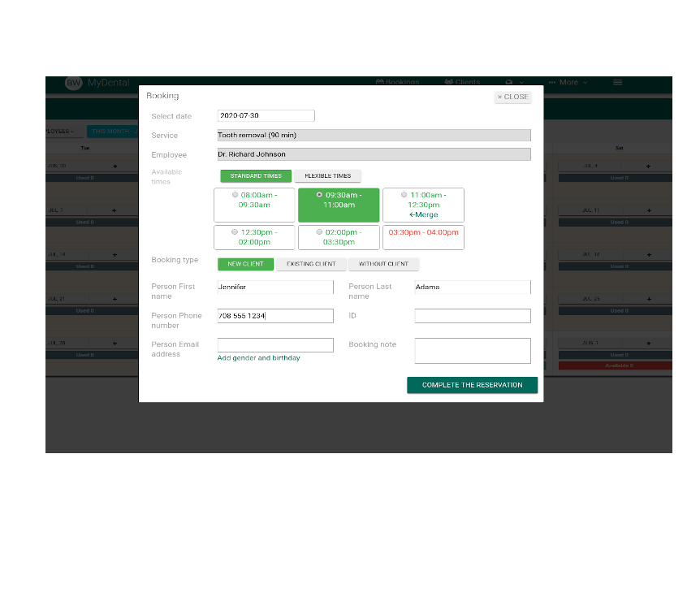The image size is (700, 614).
Task: Select the 12:30pm - 02:00pm time slot
Action: tap(235, 232)
